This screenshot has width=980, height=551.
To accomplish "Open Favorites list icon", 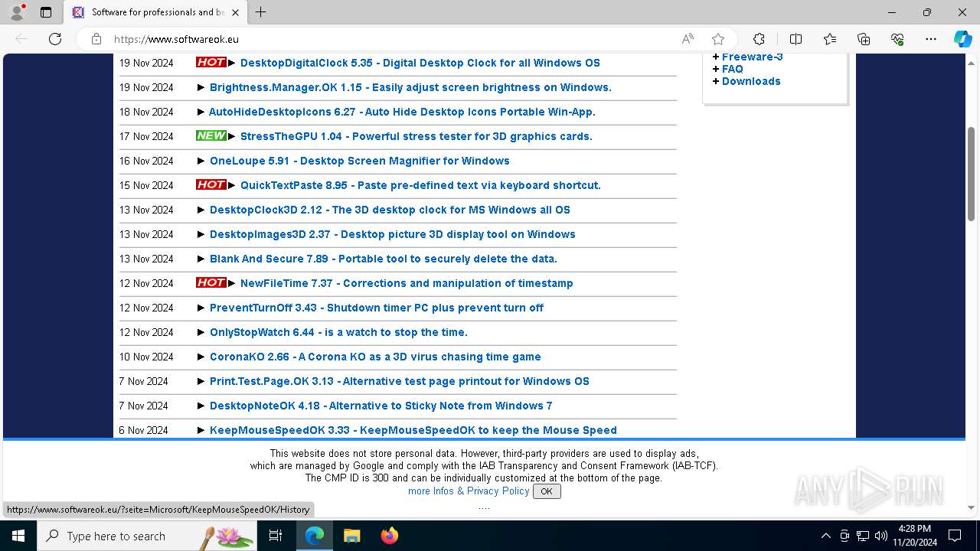I will (830, 39).
